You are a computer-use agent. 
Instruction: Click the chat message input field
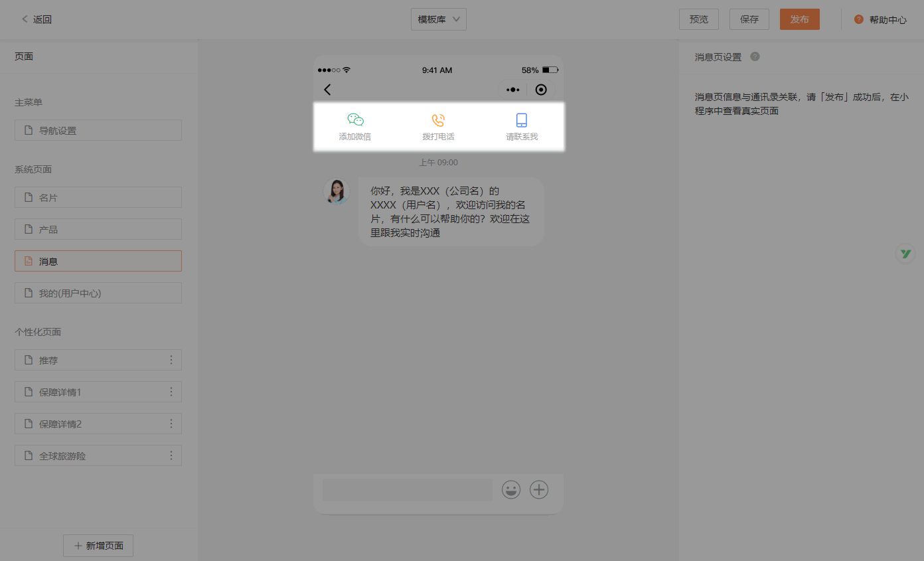(407, 490)
